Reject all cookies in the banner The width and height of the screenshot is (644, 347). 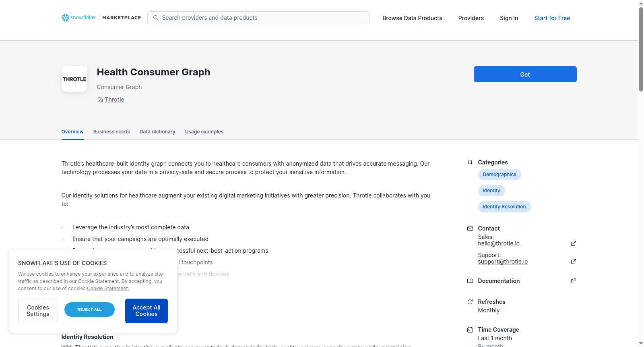coord(89,310)
